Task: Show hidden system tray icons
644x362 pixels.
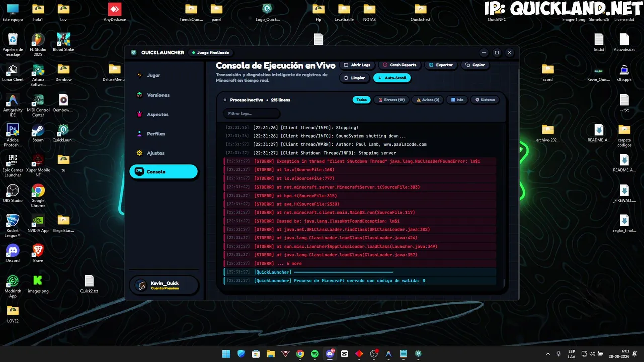Action: [548, 354]
